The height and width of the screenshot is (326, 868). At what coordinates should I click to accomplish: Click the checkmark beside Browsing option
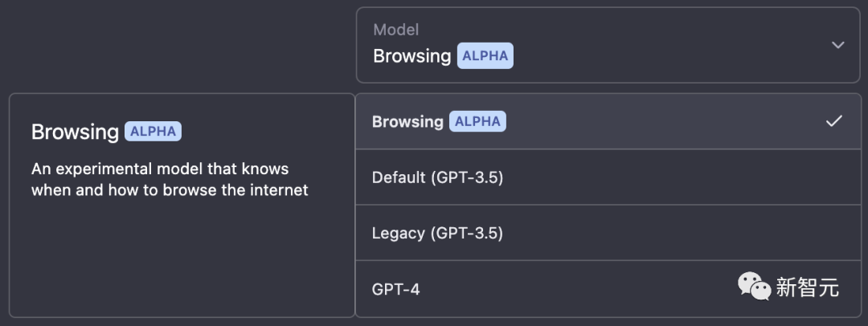pos(833,120)
